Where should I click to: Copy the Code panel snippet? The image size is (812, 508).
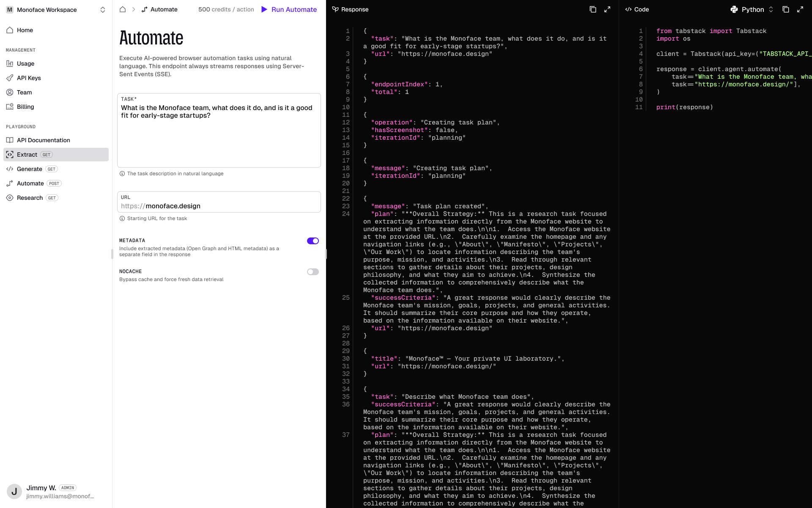[x=786, y=9]
